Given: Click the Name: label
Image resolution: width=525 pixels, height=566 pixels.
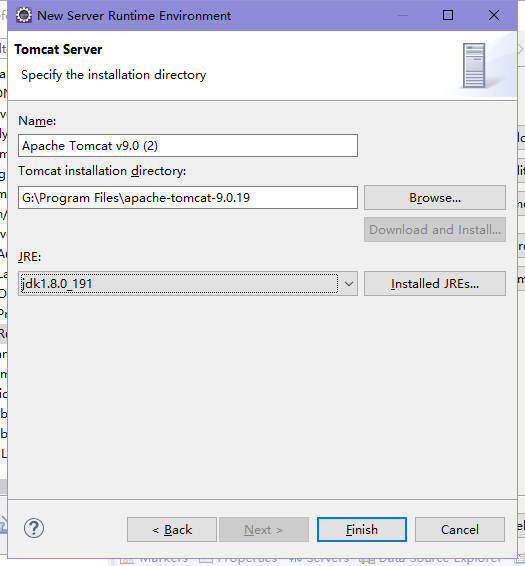Looking at the screenshot, I should (37, 121).
